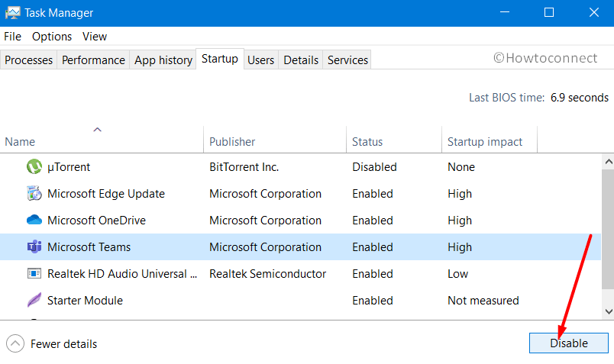614x364 pixels.
Task: Click the Realtek Semiconductor publisher cell
Action: (267, 273)
